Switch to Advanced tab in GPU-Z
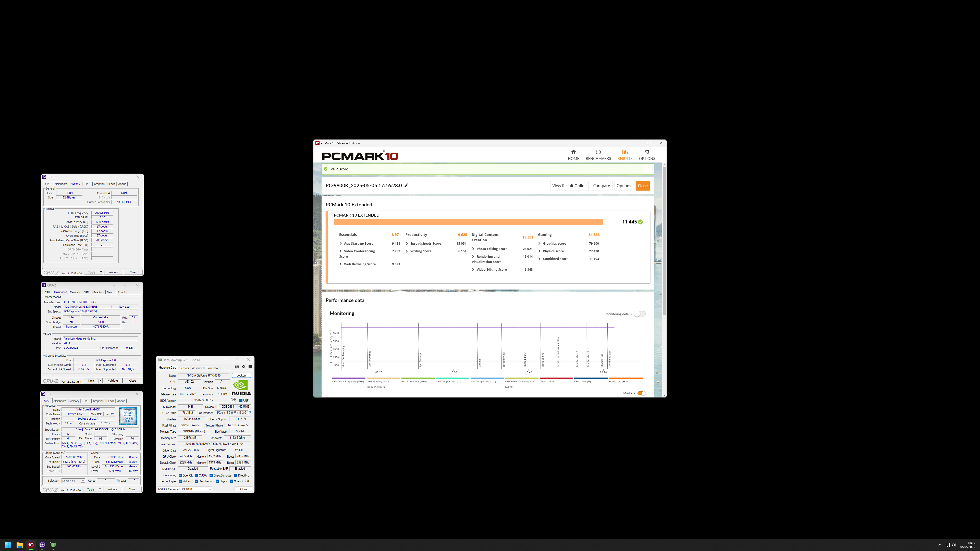 point(198,368)
